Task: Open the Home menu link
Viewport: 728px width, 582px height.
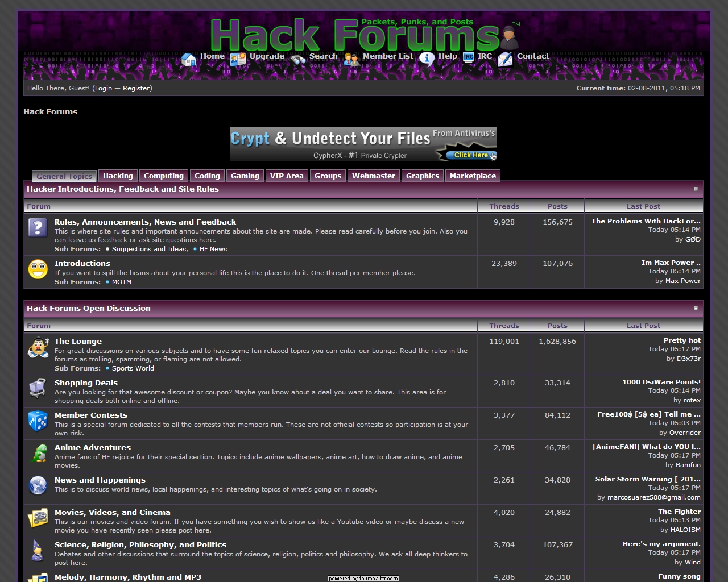Action: click(212, 56)
